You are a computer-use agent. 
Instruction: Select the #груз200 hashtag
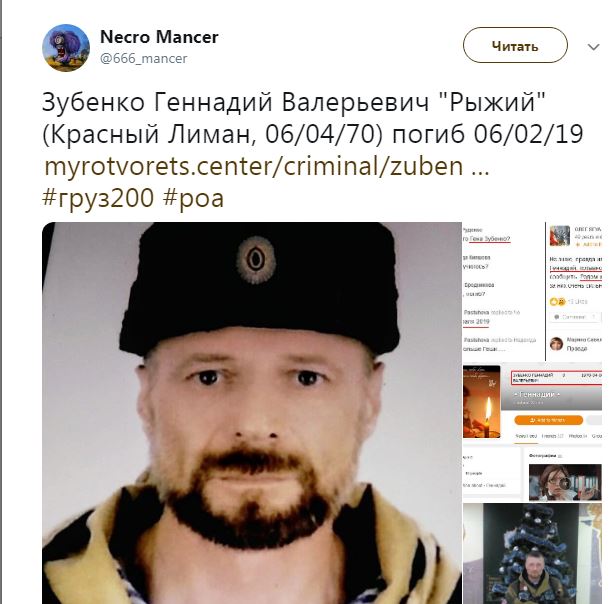coord(98,198)
